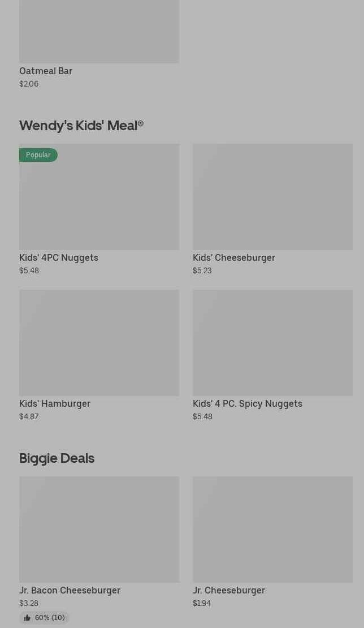The width and height of the screenshot is (364, 628).
Task: Click the Jr. Bacon Cheeseburger name
Action: [x=70, y=590]
